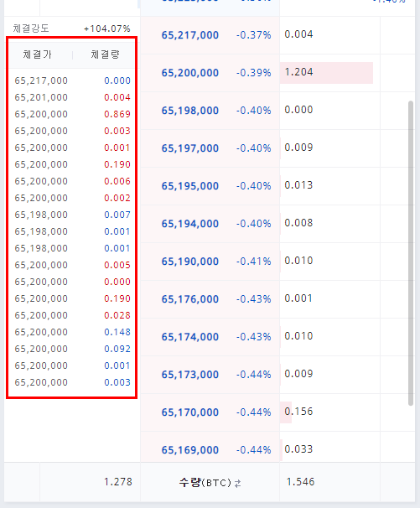Select the 65,200,000 order book price

tap(190, 73)
